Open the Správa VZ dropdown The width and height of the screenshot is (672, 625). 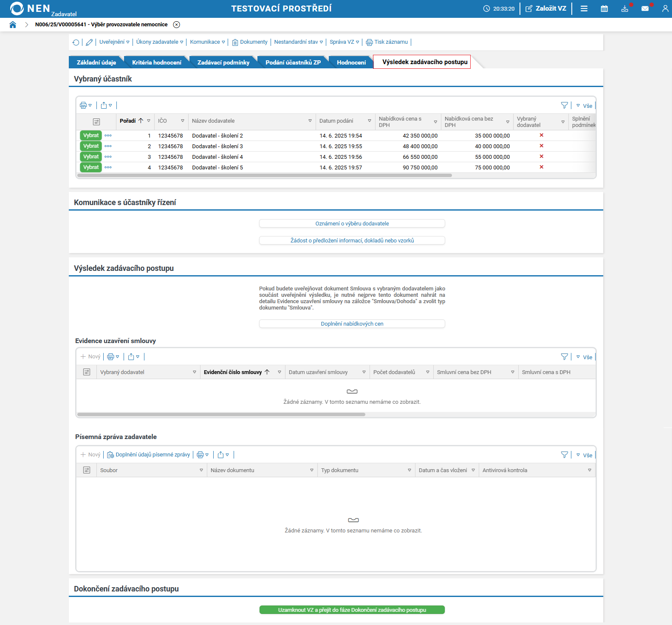click(344, 42)
